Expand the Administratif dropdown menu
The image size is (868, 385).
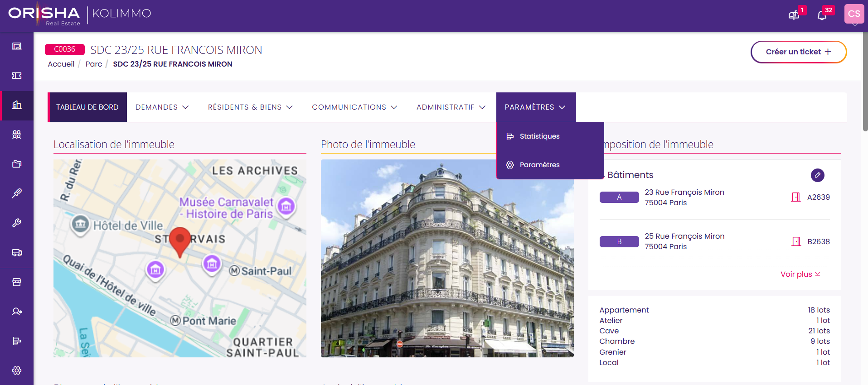click(x=451, y=107)
